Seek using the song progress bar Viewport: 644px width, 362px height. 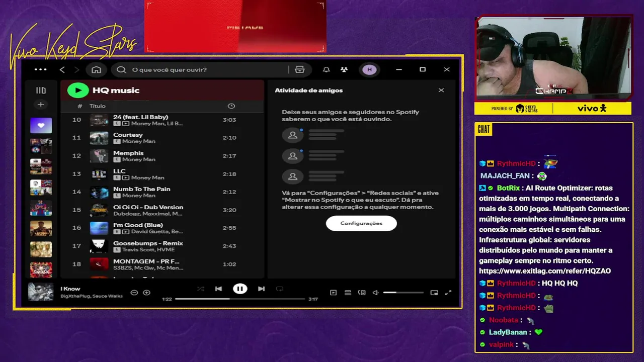point(240,299)
